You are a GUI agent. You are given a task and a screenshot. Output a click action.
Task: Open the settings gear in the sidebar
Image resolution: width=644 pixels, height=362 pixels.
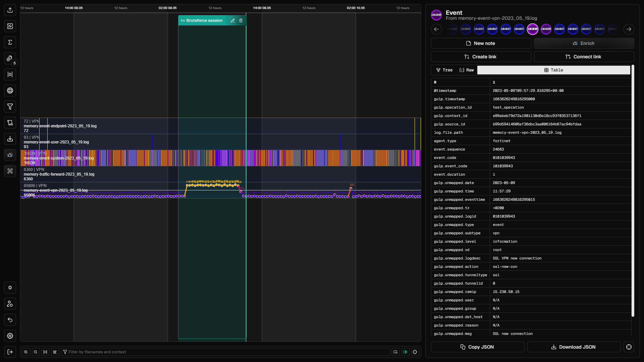coord(10,336)
